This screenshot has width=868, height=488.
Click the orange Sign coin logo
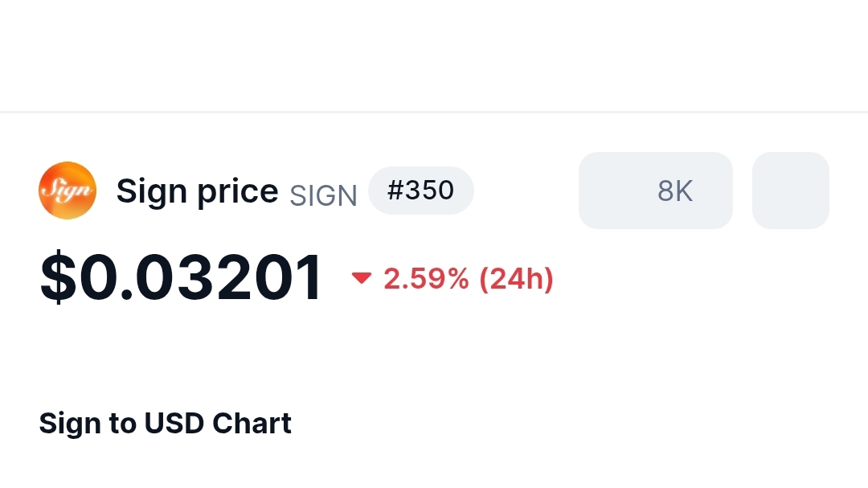coord(68,191)
